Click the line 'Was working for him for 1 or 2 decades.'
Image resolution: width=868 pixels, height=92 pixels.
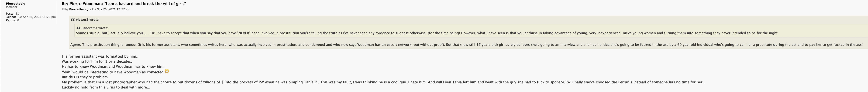pos(97,62)
